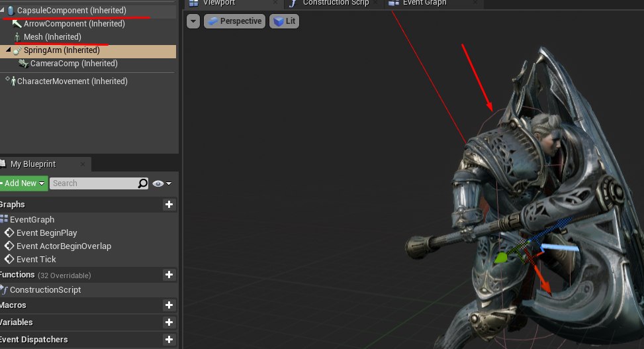Screen dimensions: 644x349
Task: Open the Event Graph tab
Action: pyautogui.click(x=424, y=3)
